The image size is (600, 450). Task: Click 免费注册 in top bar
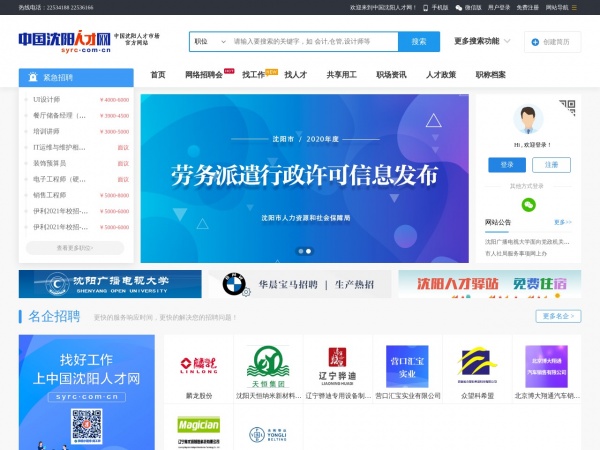(528, 8)
